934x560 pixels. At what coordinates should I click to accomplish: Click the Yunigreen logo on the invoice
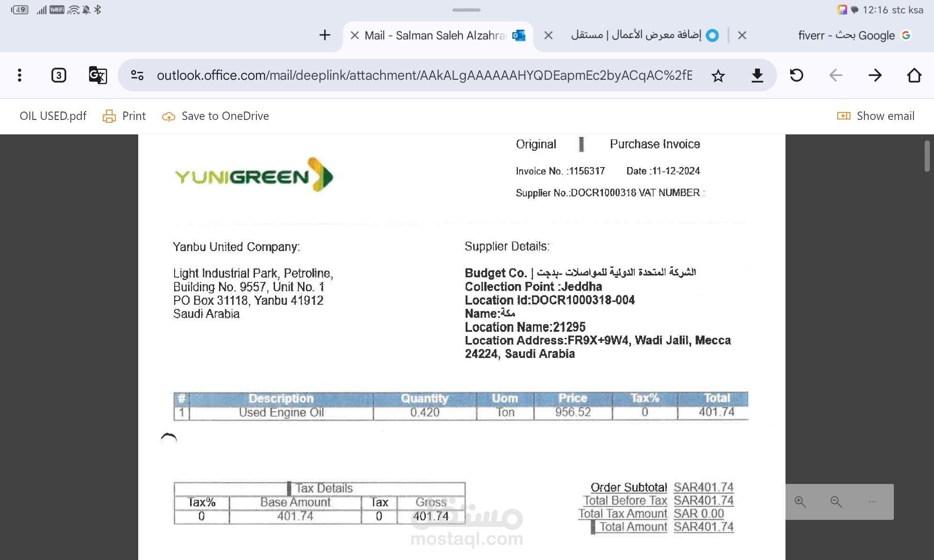point(254,175)
